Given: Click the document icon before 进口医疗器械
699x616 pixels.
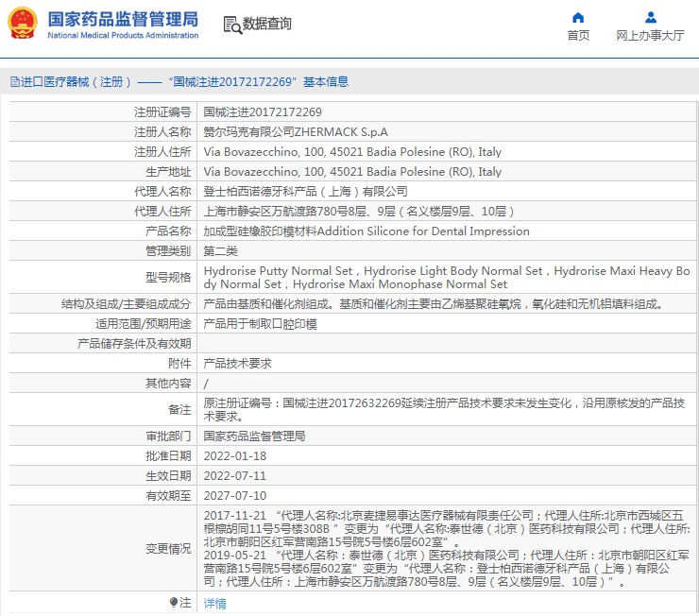Looking at the screenshot, I should [x=14, y=82].
